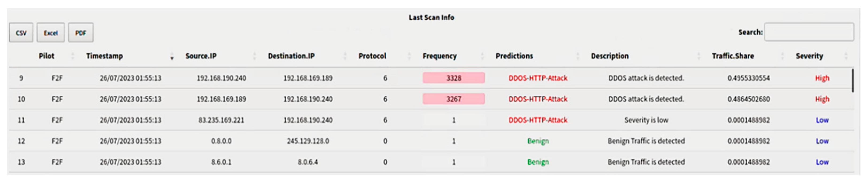Sort by Traffic.Share column header
Image resolution: width=868 pixels, height=183 pixels.
(732, 56)
